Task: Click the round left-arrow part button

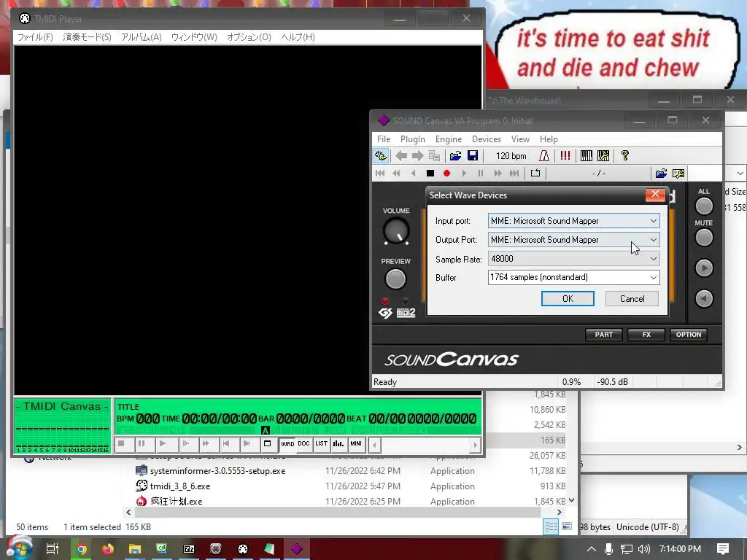Action: (704, 298)
